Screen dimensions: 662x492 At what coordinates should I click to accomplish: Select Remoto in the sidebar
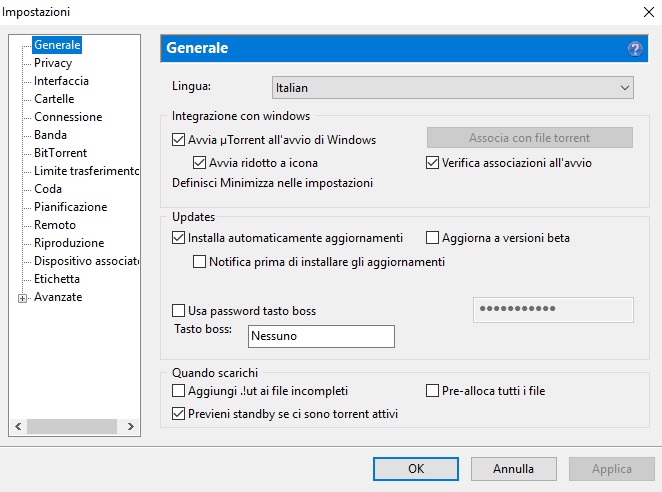click(x=55, y=225)
